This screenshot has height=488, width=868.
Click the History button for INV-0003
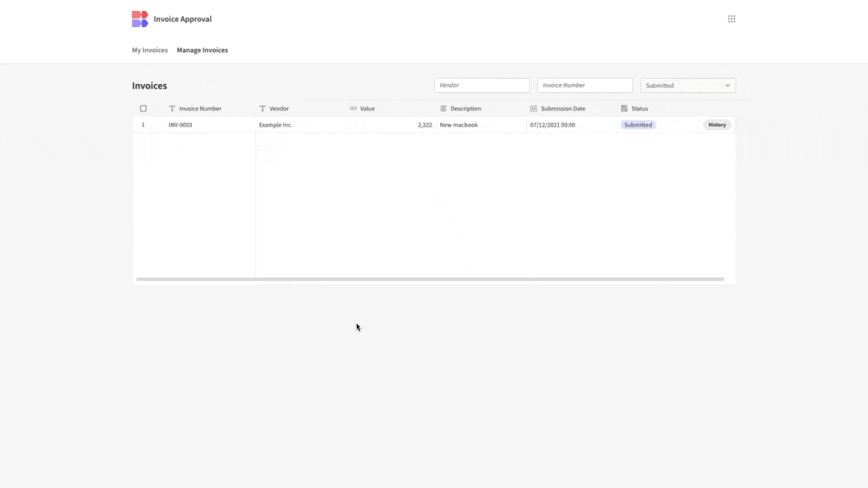(x=717, y=125)
